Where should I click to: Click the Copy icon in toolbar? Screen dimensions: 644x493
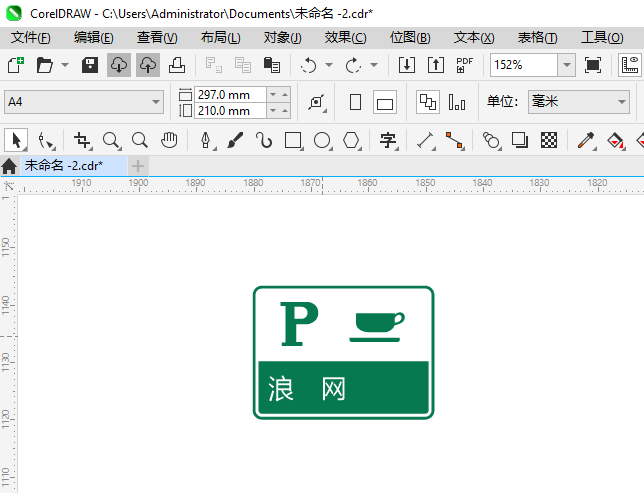[x=243, y=65]
